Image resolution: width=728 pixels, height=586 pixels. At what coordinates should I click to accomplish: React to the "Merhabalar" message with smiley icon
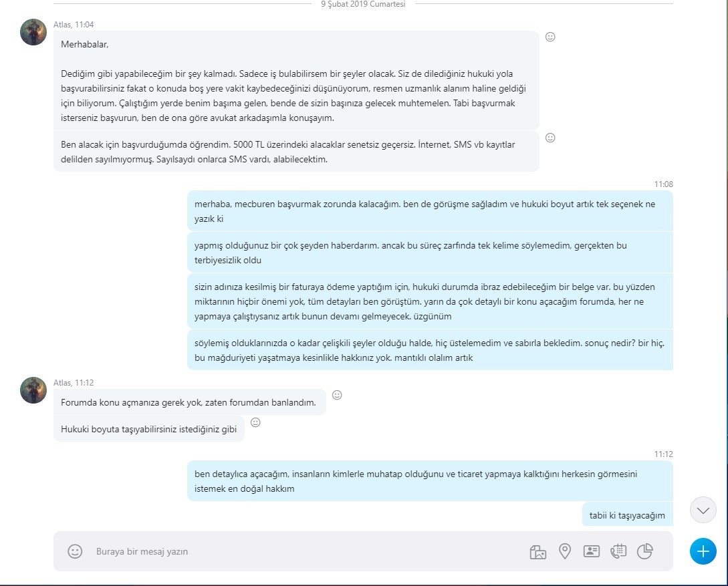(x=550, y=37)
